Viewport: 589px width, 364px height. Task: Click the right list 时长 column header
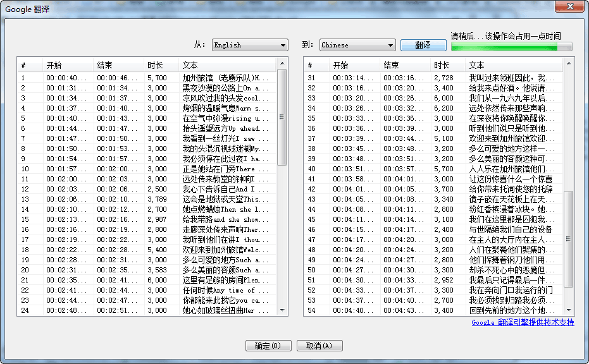point(447,65)
